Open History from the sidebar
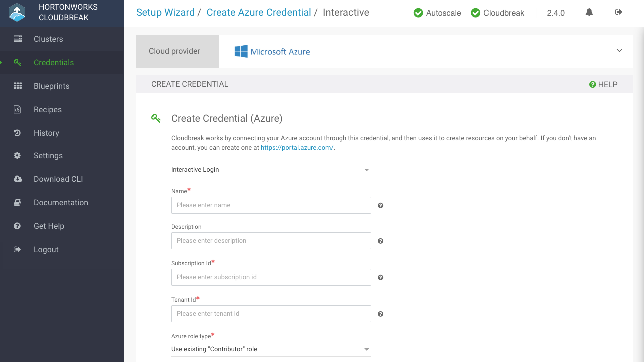This screenshot has width=644, height=362. coord(46,133)
